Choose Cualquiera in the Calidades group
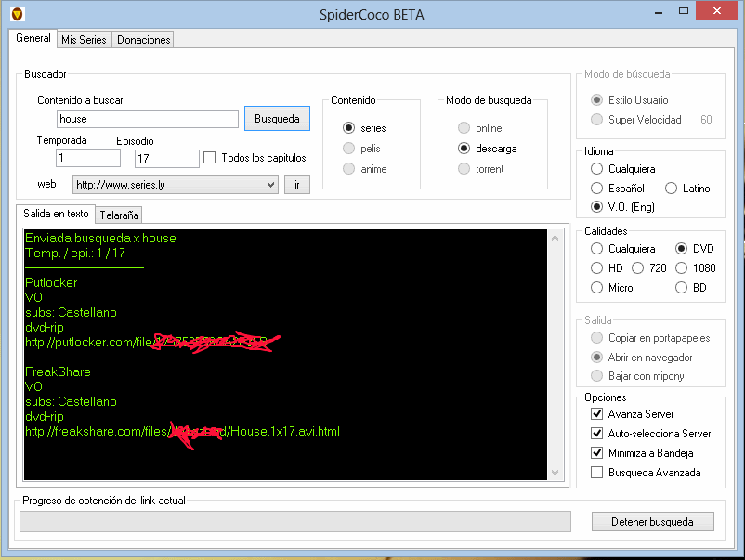The image size is (745, 560). 595,248
